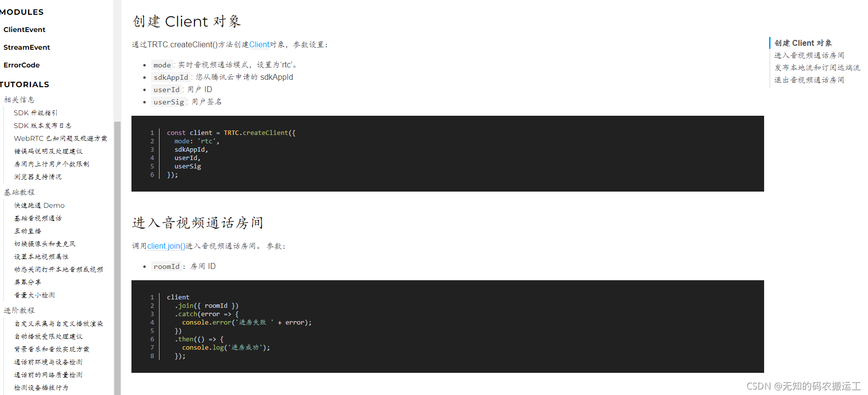This screenshot has height=395, width=868.
Task: Open the Client inline link
Action: pos(259,44)
